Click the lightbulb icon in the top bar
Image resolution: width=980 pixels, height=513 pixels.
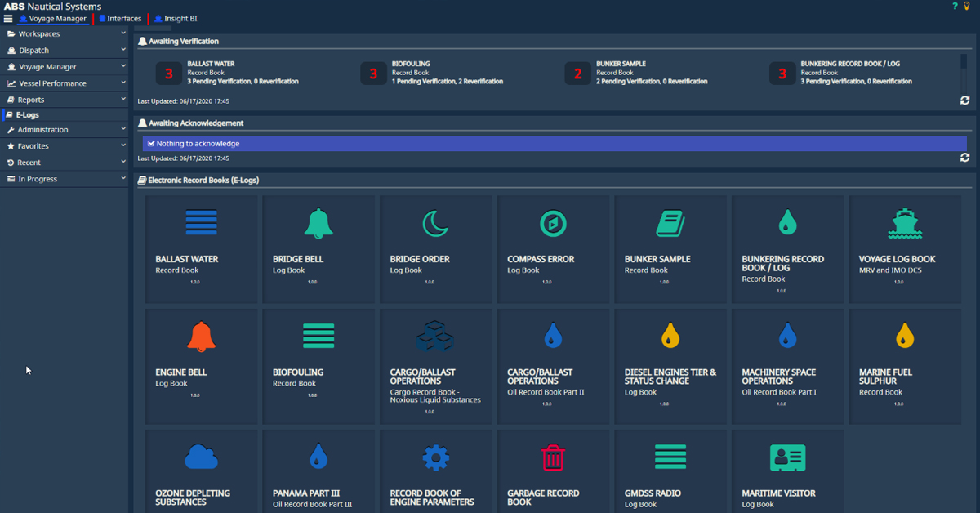(967, 7)
